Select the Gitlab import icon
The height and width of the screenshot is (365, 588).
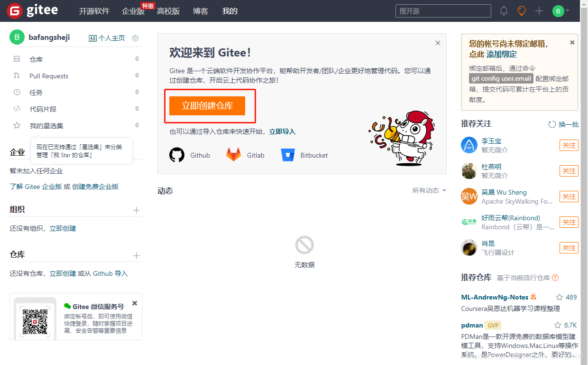[233, 155]
